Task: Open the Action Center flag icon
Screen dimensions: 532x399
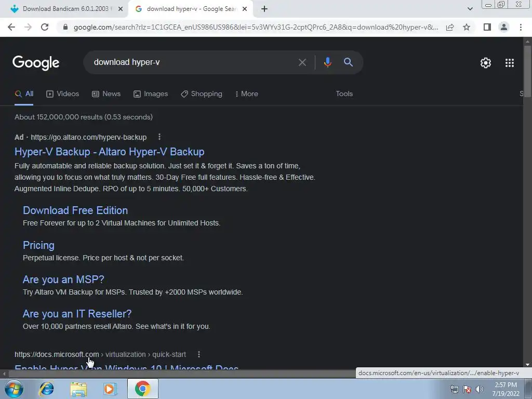Action: pos(467,389)
